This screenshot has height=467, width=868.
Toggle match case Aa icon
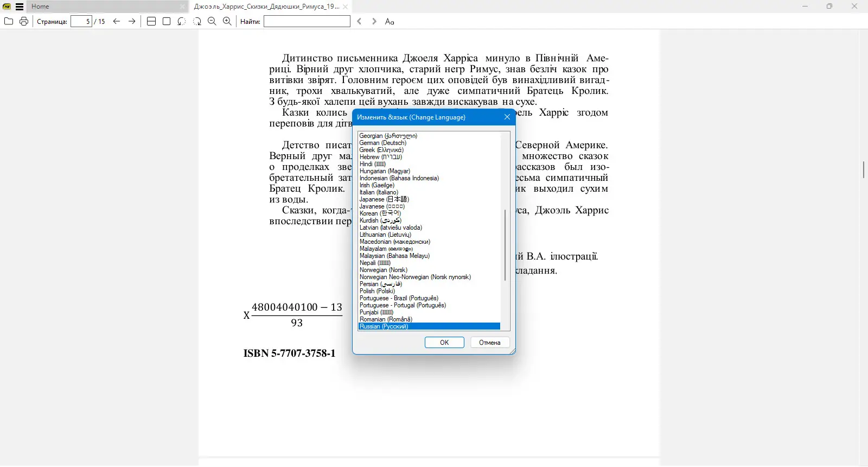(x=390, y=21)
